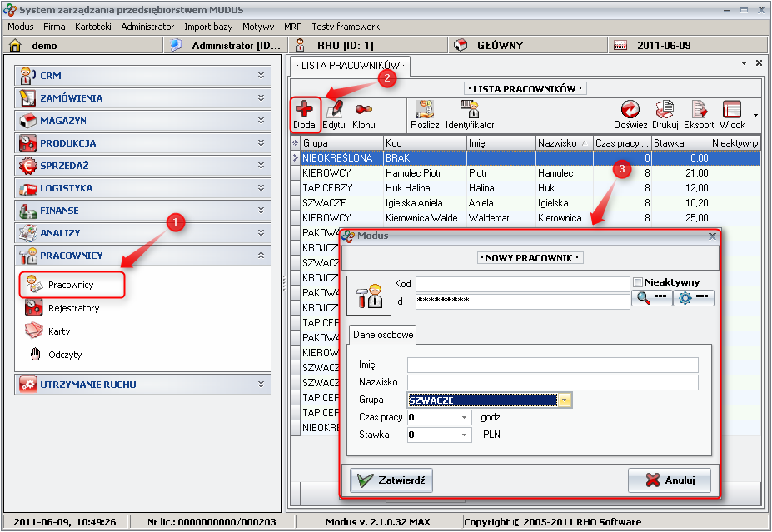Click the Identyfikator barcode icon
The height and width of the screenshot is (532, 772).
click(x=470, y=109)
